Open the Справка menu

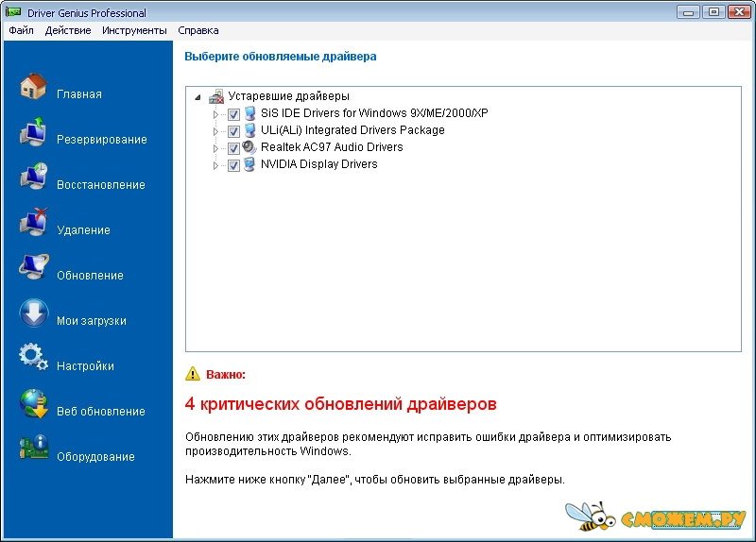tap(198, 30)
